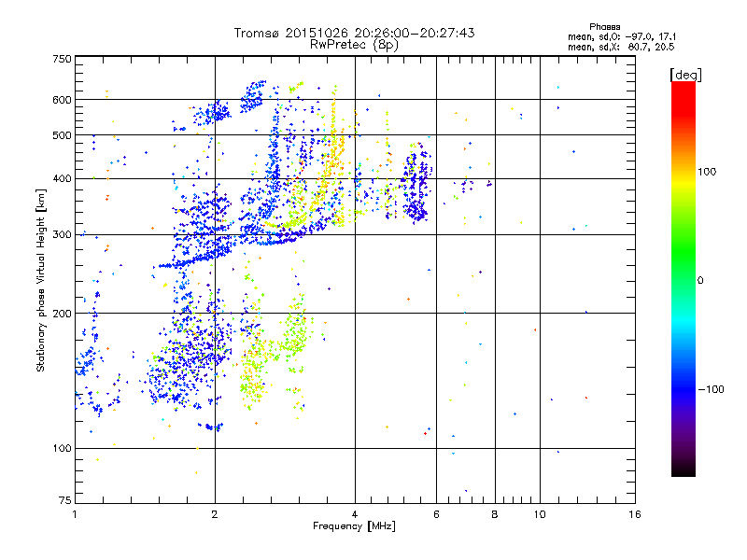Click the y-axis '300' tick label
The height and width of the screenshot is (560, 747).
pyautogui.click(x=62, y=234)
